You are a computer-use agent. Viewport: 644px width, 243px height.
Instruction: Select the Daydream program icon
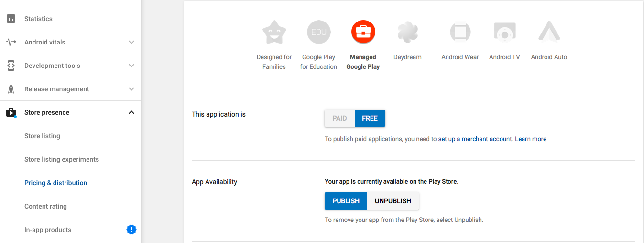[x=407, y=33]
